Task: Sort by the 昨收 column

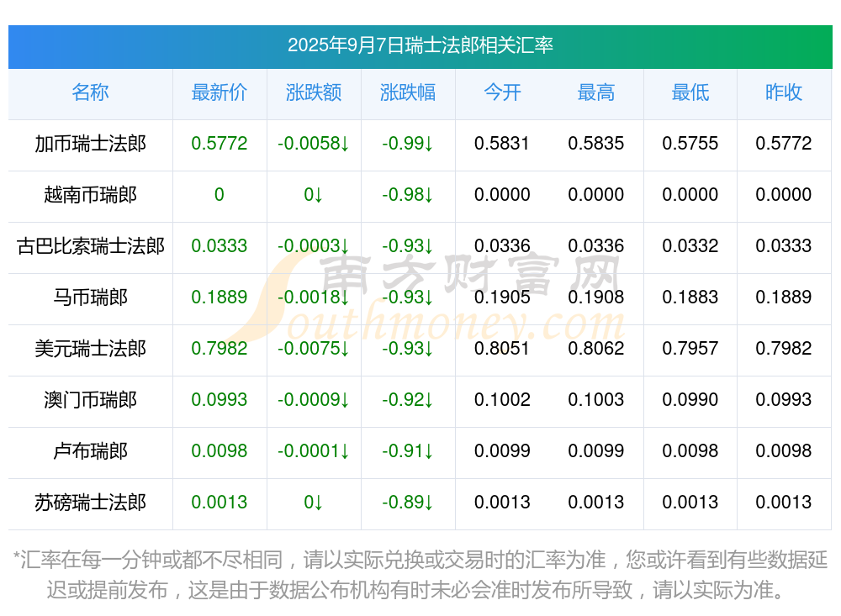Action: coord(784,93)
